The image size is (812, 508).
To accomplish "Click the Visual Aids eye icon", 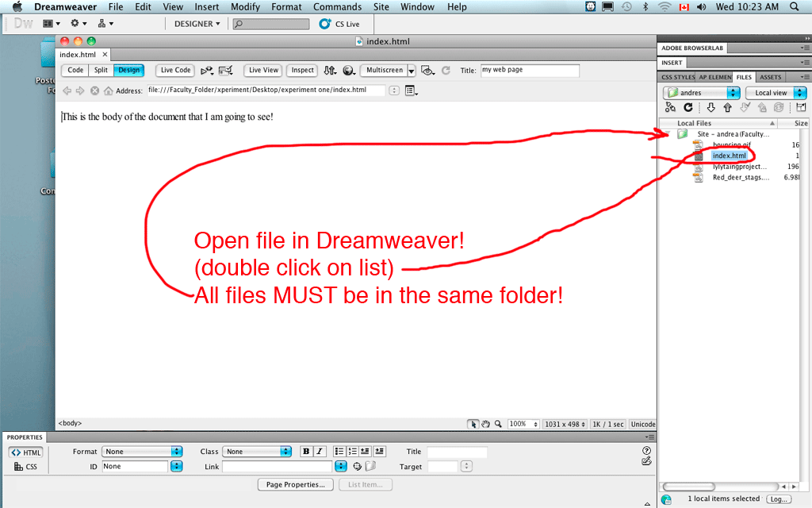I will 427,71.
